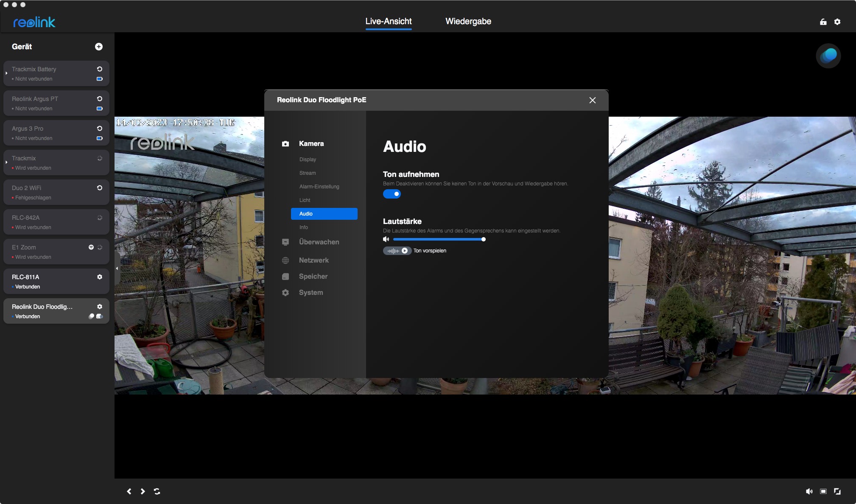Expand the Überwachen settings section

(319, 242)
